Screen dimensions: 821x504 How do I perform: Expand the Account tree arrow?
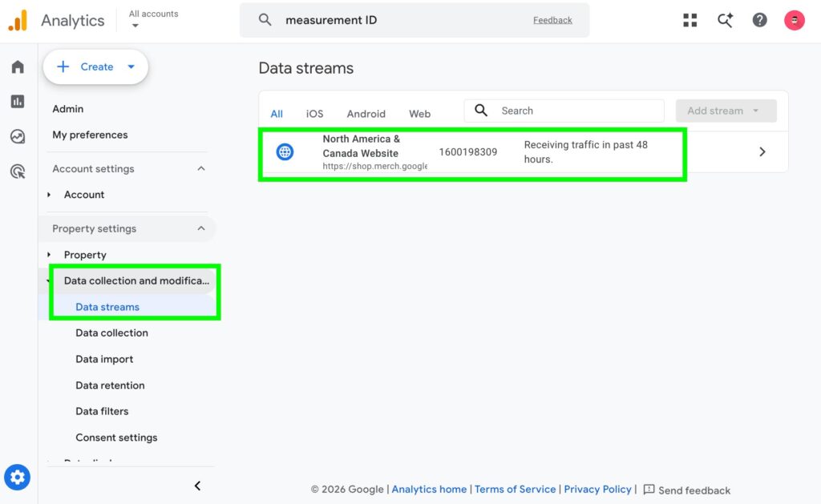tap(49, 195)
